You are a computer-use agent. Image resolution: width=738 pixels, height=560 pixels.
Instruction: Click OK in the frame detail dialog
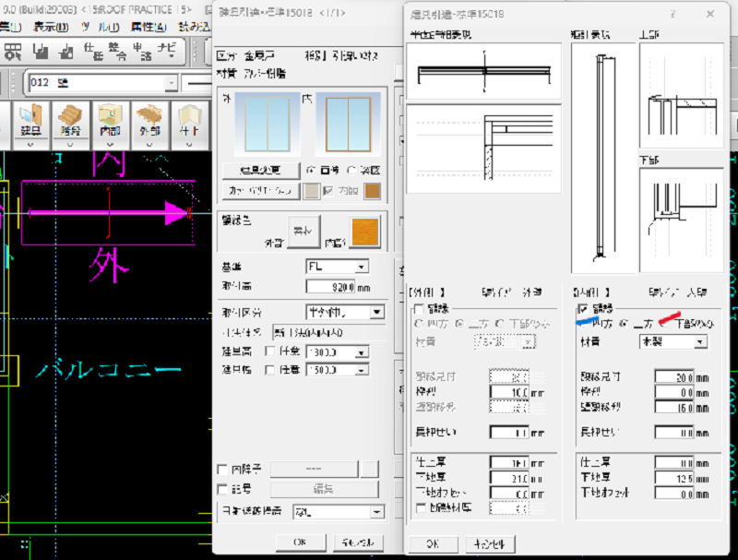(433, 544)
